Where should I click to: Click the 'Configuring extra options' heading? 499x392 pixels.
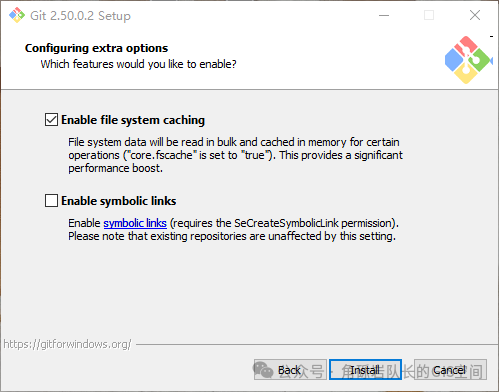pyautogui.click(x=96, y=48)
